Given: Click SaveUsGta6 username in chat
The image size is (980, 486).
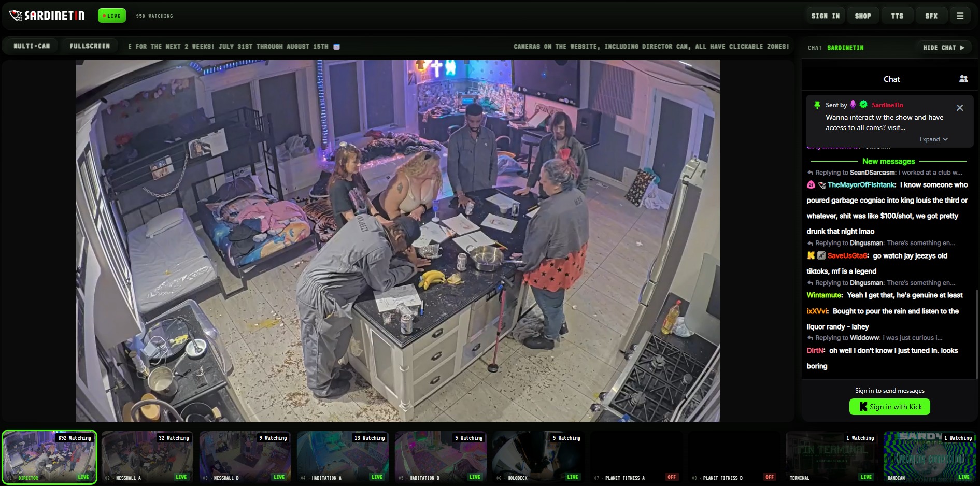Looking at the screenshot, I should (x=848, y=255).
